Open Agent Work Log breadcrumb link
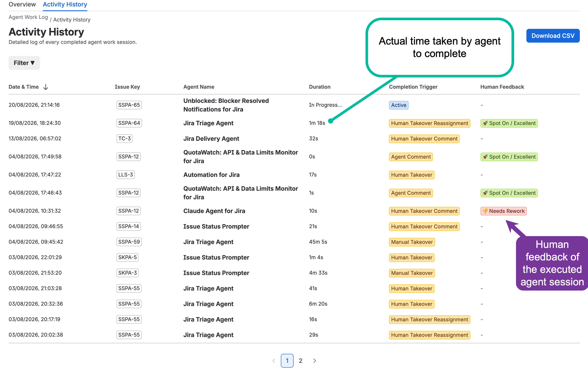 tap(28, 17)
